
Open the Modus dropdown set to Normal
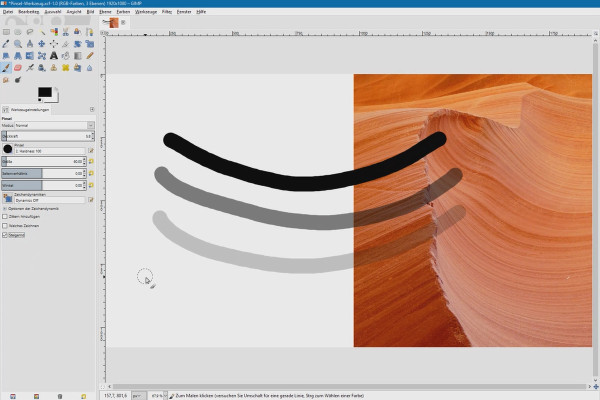54,125
